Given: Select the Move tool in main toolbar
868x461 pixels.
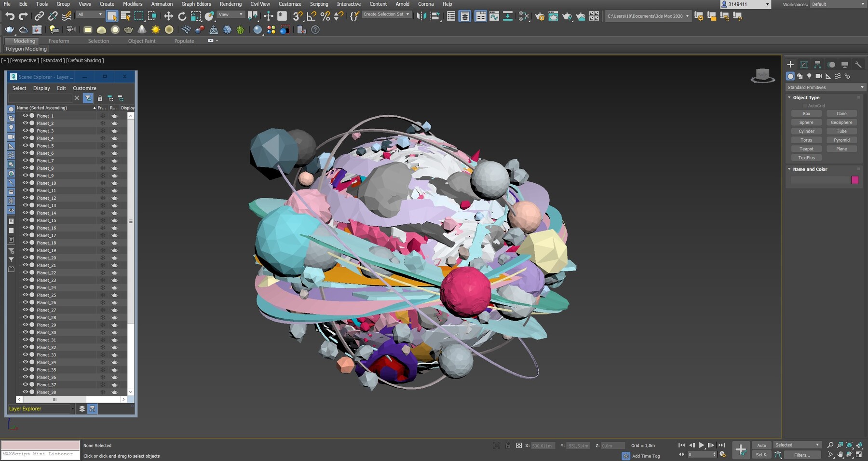Looking at the screenshot, I should pyautogui.click(x=168, y=16).
